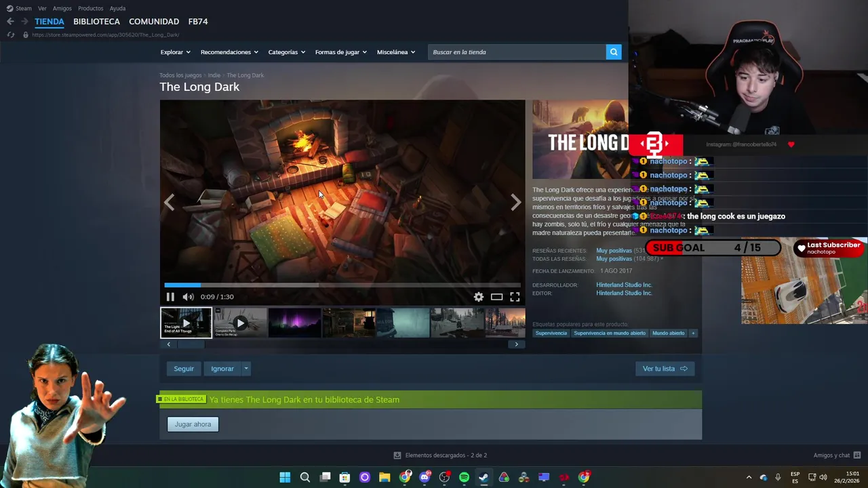The image size is (868, 488).
Task: Open Elementos descargados status
Action: [x=441, y=455]
